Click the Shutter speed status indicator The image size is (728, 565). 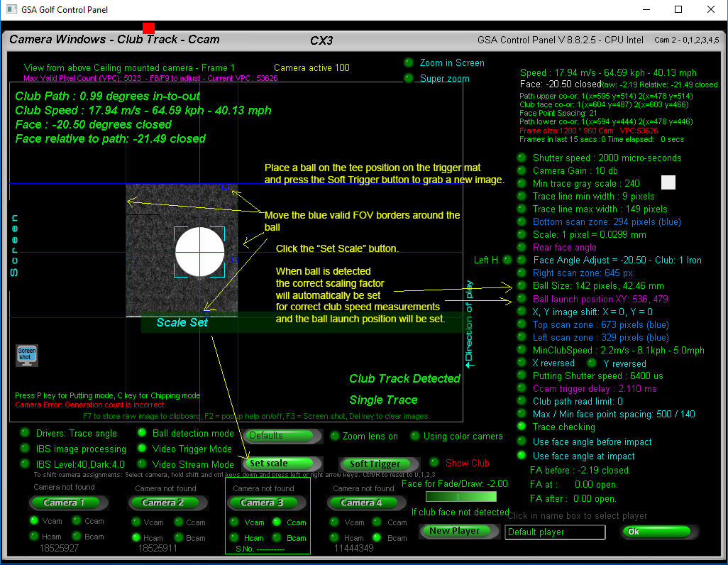tap(521, 158)
